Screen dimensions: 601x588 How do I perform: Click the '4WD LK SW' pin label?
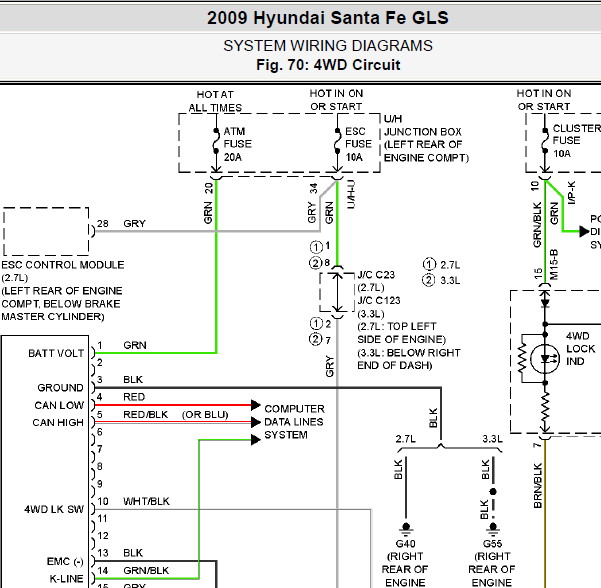point(54,509)
